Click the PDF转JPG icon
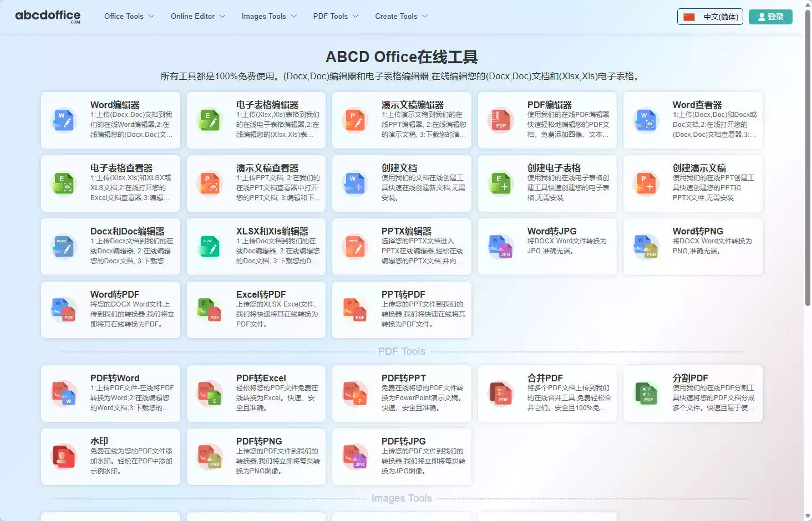The image size is (812, 521). point(355,457)
